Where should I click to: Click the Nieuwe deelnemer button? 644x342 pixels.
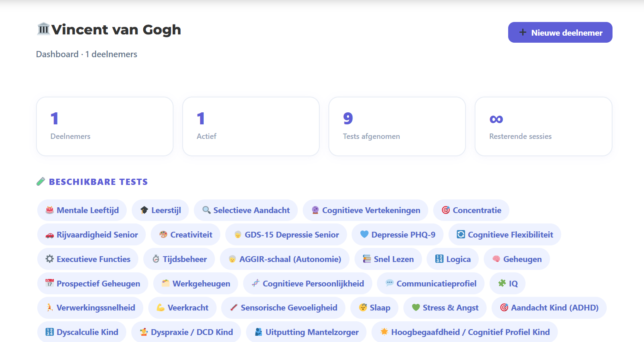pyautogui.click(x=560, y=32)
